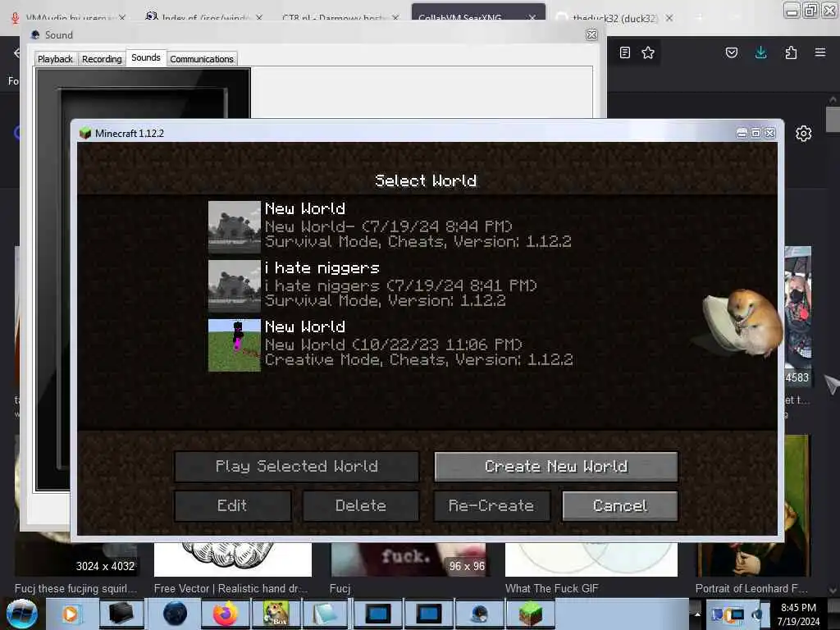This screenshot has width=840, height=630.
Task: Open the Communications tab in Sound
Action: (202, 59)
